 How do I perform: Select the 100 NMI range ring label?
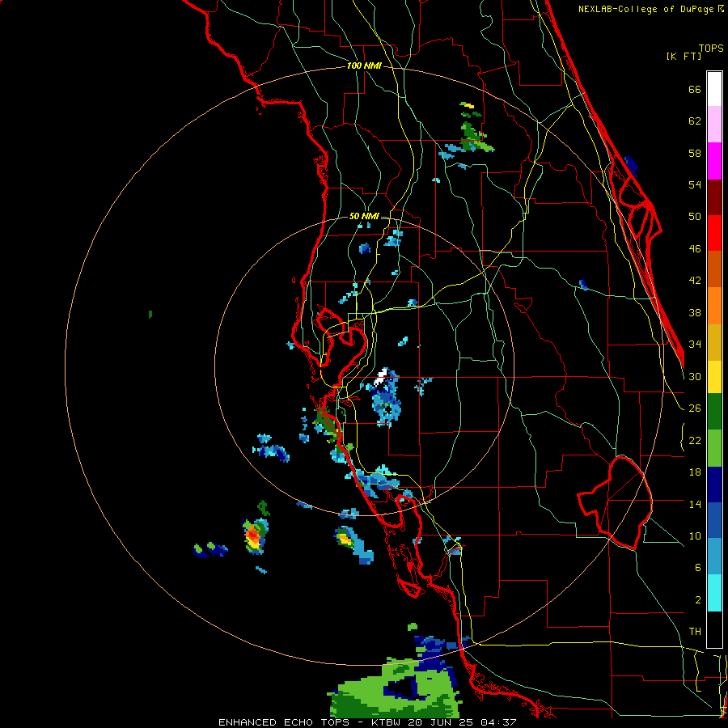coord(364,66)
